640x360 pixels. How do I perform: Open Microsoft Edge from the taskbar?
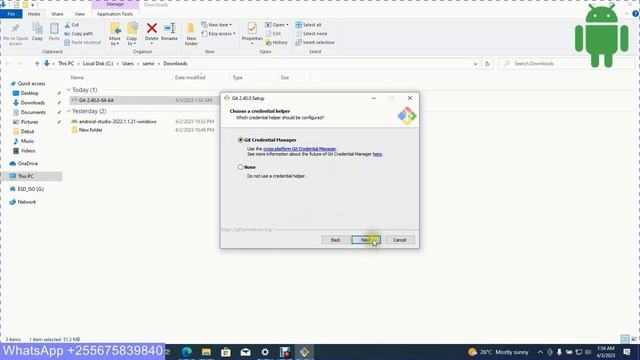187,352
